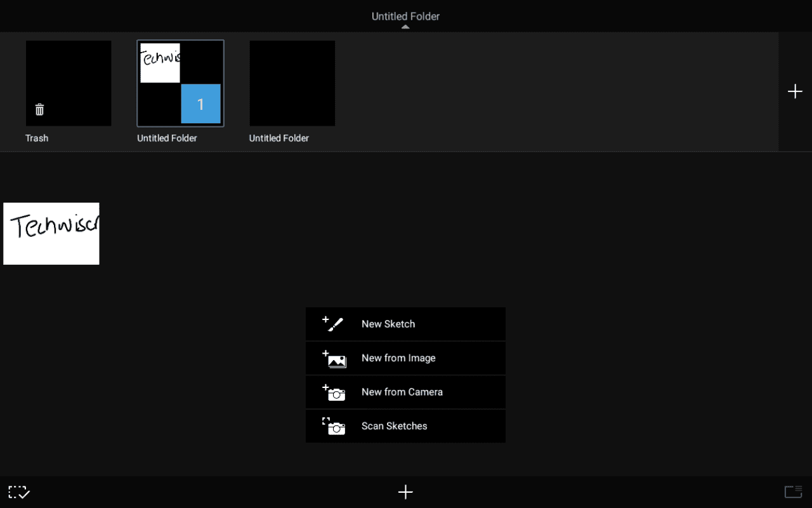The height and width of the screenshot is (508, 812).
Task: Click the picture icon beside New from Image
Action: [334, 359]
